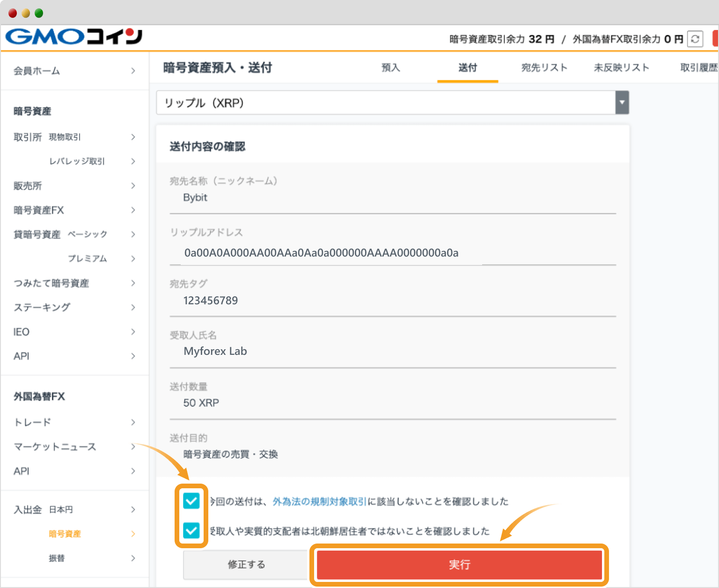Viewport: 719px width, 588px height.
Task: Open トレード under 外国為替FX
Action: coord(32,422)
